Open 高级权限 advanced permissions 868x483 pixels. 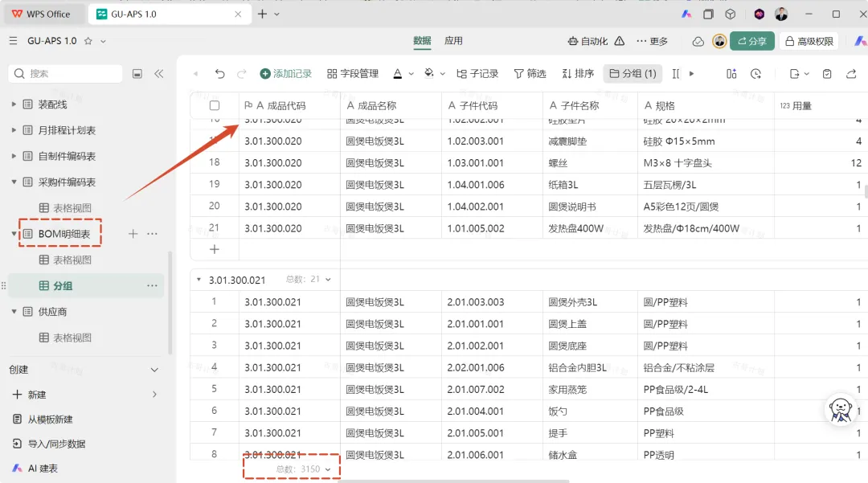point(809,41)
